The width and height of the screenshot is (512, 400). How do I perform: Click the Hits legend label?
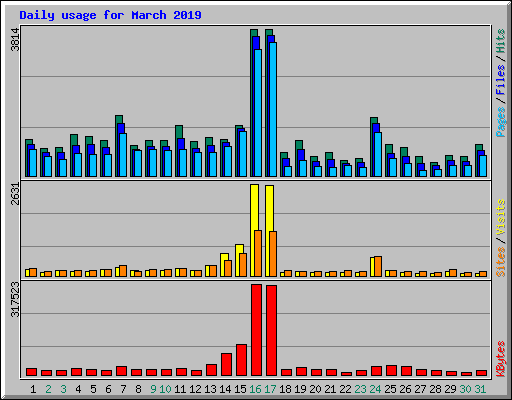point(500,41)
